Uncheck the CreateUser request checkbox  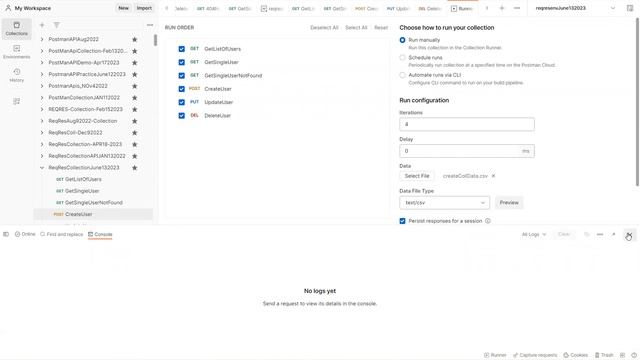[x=182, y=89]
